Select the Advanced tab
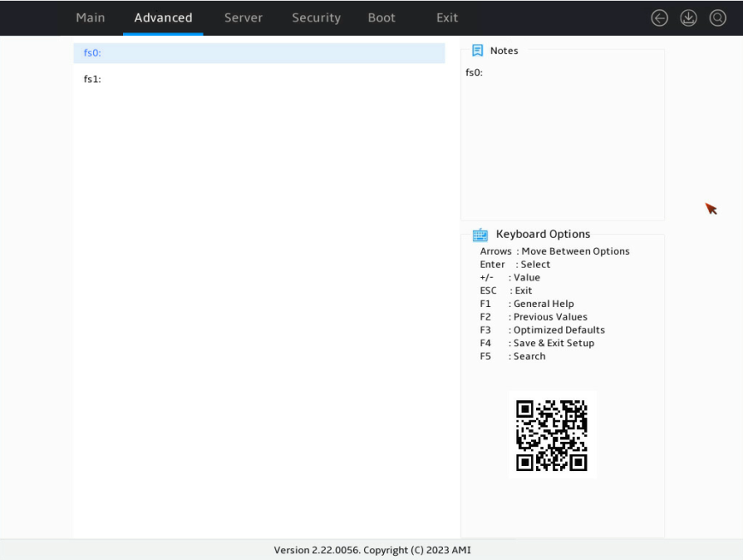The image size is (743, 560). point(163,18)
